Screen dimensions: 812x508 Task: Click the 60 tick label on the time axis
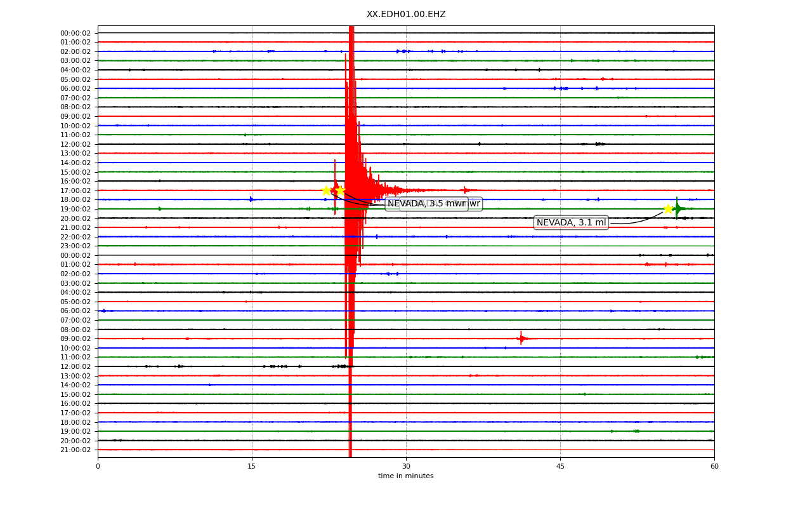tap(714, 467)
